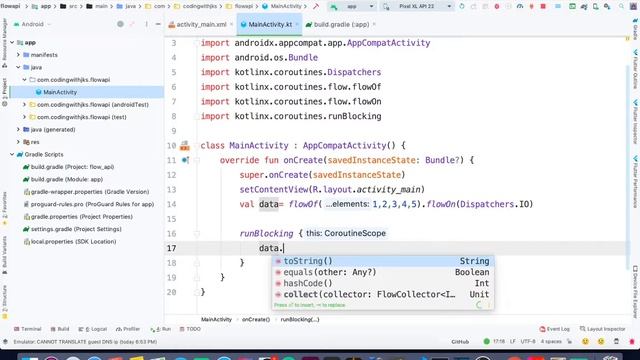
Task: Click the red Stop square icon
Action: [543, 7]
